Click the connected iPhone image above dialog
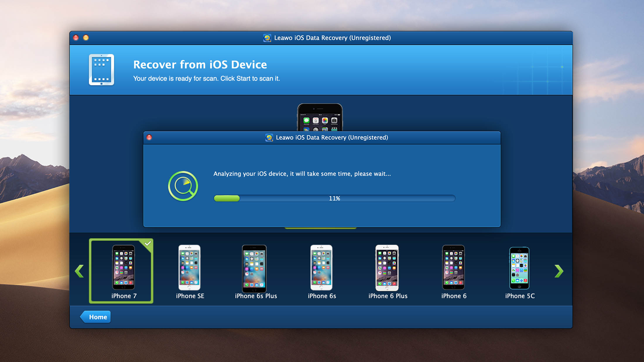644x362 pixels. 320,117
